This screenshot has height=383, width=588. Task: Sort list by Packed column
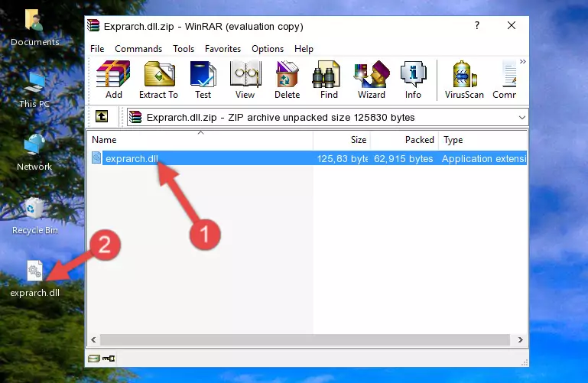(x=404, y=139)
